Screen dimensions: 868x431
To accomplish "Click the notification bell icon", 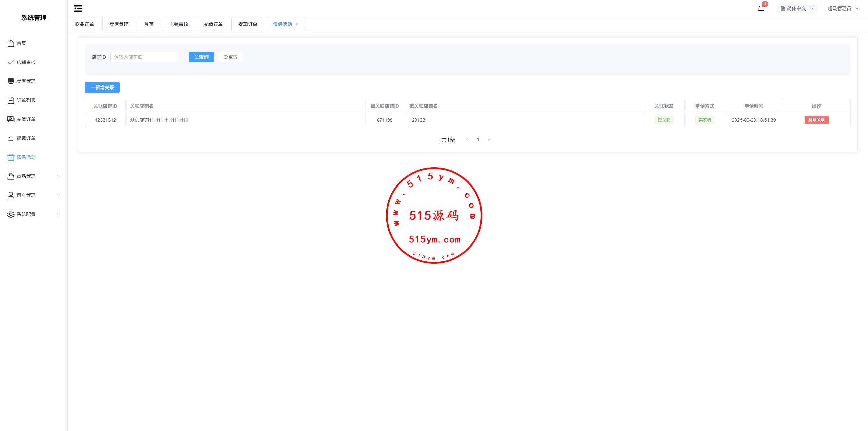I will (x=761, y=8).
